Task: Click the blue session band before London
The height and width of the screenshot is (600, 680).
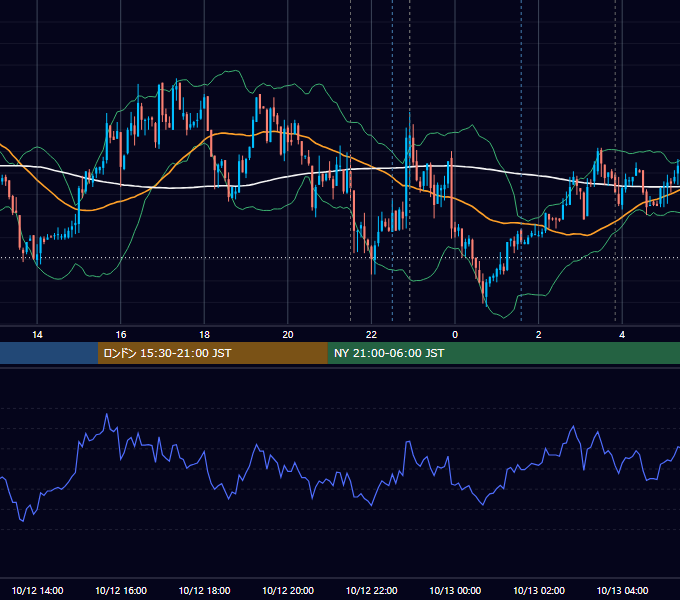Action: [49, 353]
